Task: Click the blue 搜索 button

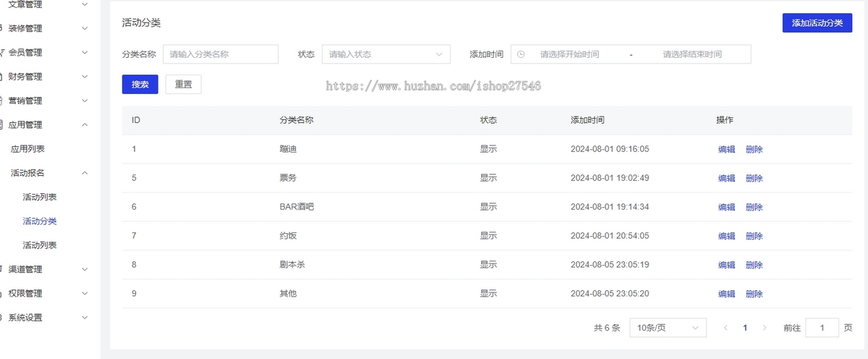Action: point(140,84)
